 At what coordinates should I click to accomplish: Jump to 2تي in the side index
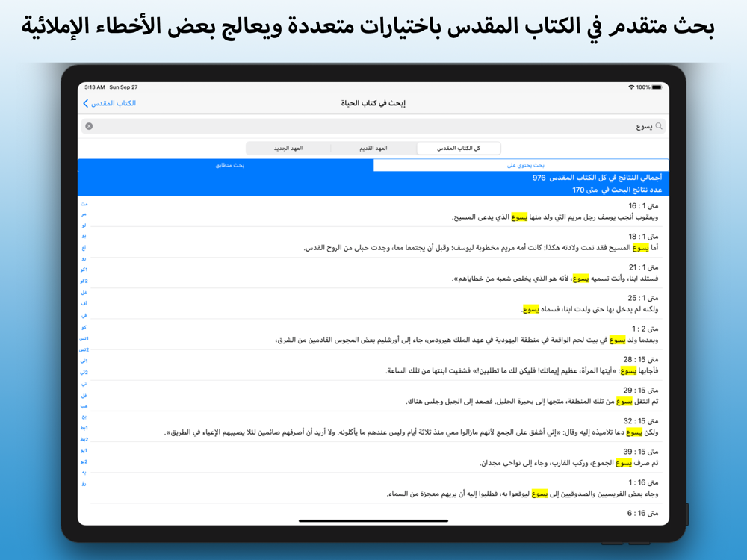coord(84,372)
